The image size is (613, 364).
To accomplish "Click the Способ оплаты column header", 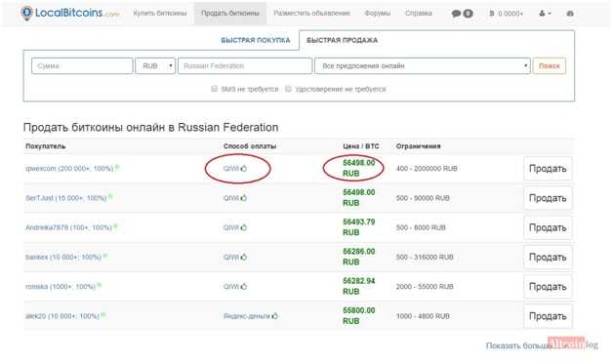I will [250, 146].
